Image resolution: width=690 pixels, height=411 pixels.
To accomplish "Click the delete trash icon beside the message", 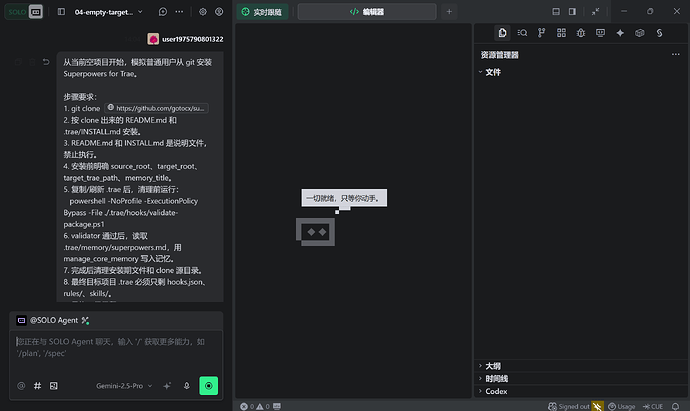I will [x=33, y=62].
